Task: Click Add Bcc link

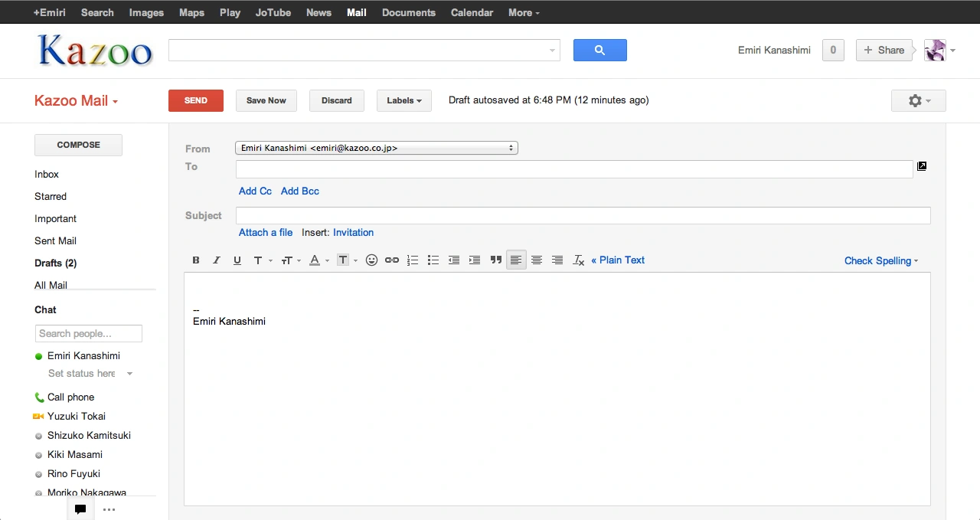Action: [x=300, y=191]
